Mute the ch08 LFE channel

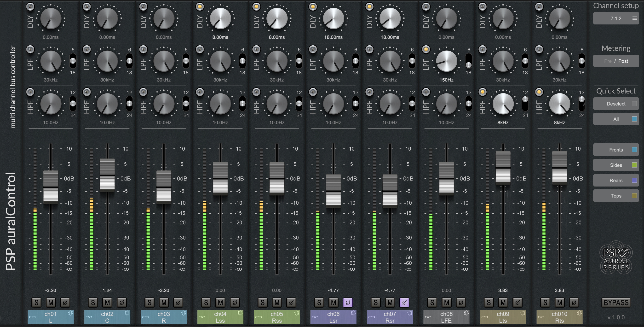(x=447, y=303)
